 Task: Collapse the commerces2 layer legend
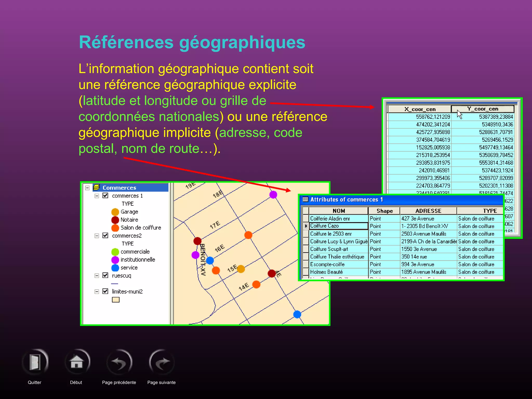pyautogui.click(x=97, y=236)
